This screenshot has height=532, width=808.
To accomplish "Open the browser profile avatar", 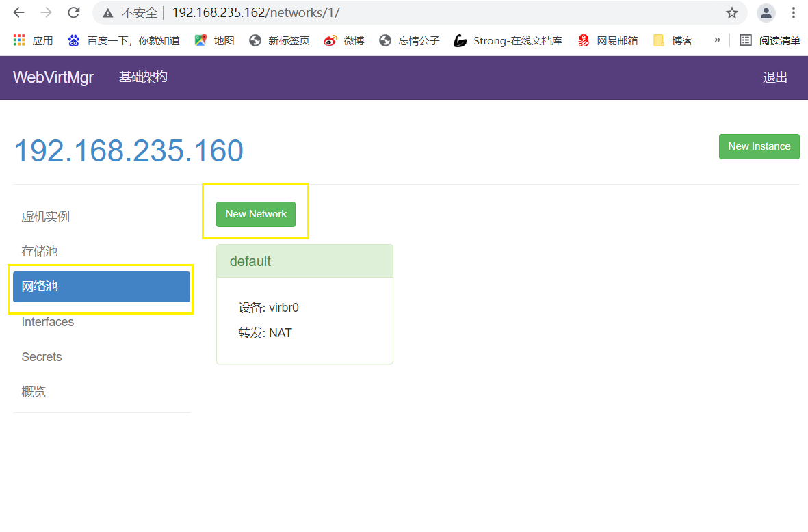I will (x=766, y=13).
